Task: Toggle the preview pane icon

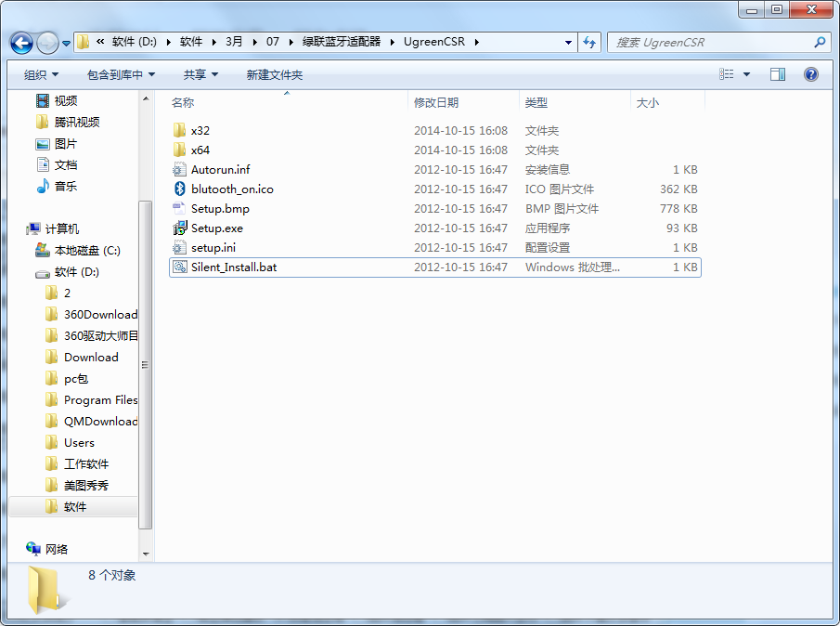Action: [x=778, y=74]
